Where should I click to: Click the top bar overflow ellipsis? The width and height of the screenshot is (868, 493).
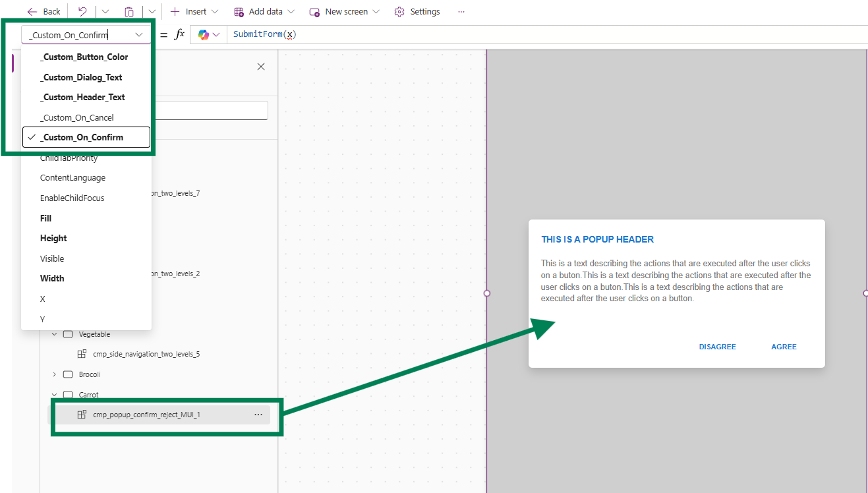[x=461, y=12]
